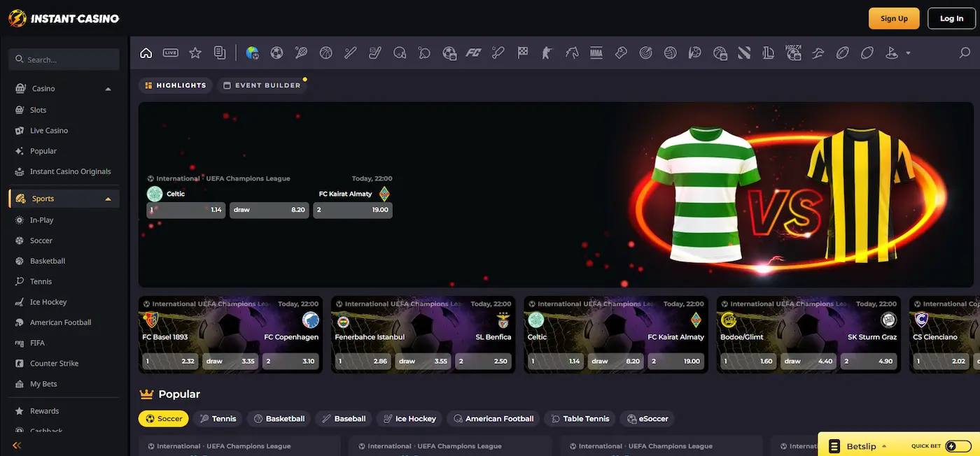
Task: Collapse the Casino sidebar section
Action: pos(108,89)
